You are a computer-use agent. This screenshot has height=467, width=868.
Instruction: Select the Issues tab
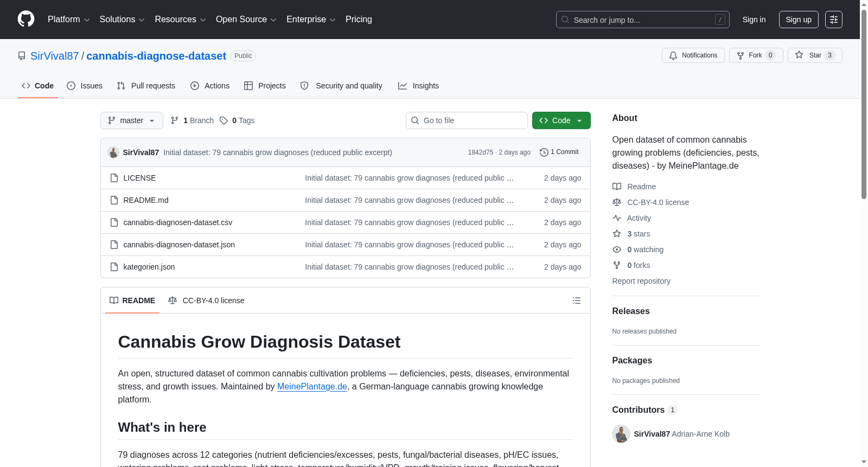pos(85,86)
